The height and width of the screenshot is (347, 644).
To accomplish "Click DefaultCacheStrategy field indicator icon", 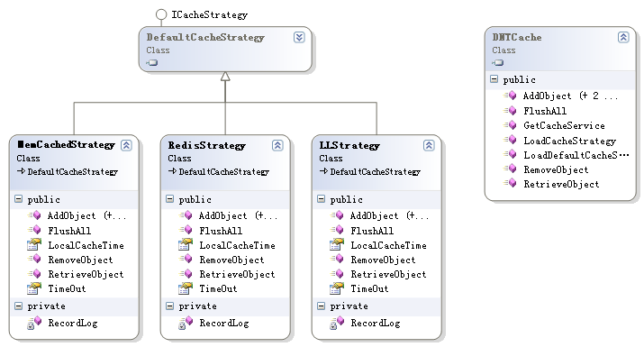I will click(152, 62).
